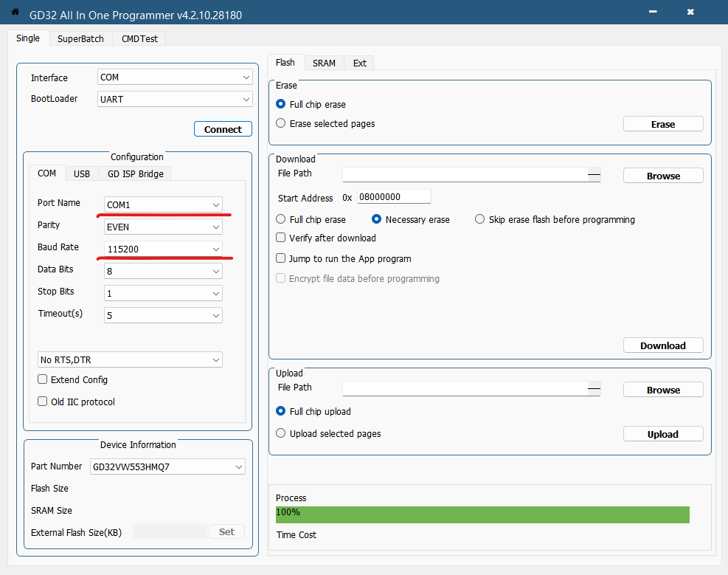Click the Start Address input field
Screen dimensions: 728x575
[x=393, y=197]
